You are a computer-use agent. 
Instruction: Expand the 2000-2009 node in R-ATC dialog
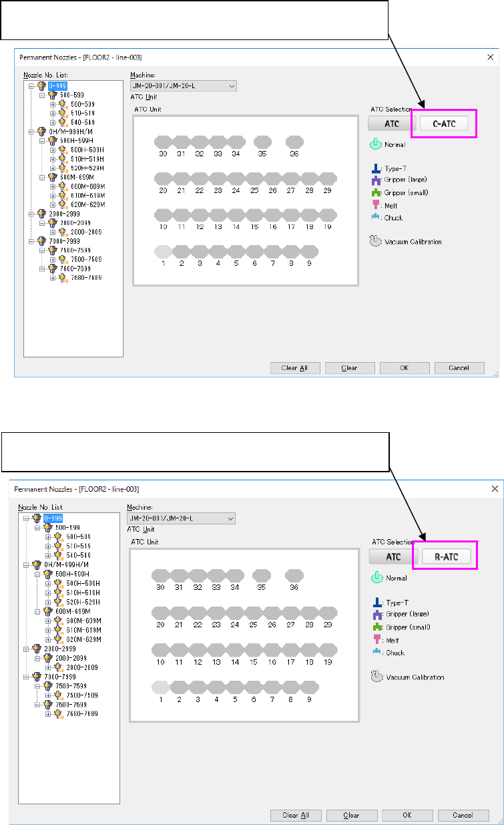click(x=49, y=667)
